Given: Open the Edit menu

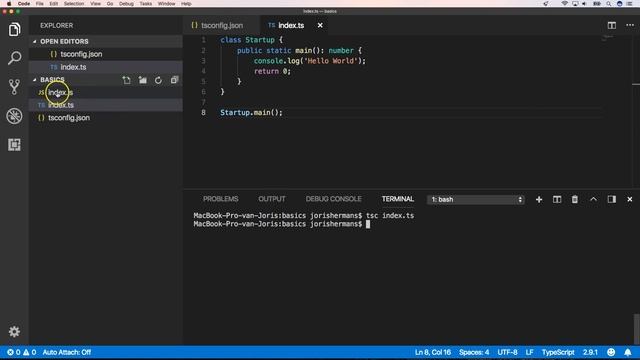Looking at the screenshot, I should click(x=53, y=4).
